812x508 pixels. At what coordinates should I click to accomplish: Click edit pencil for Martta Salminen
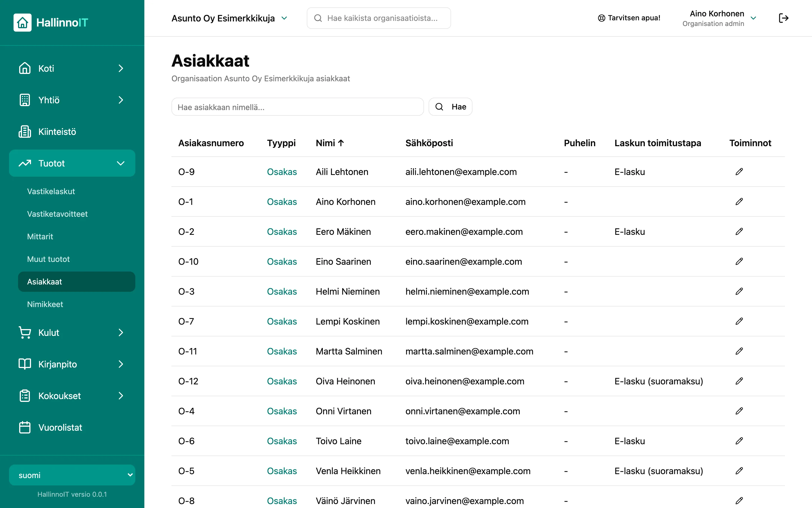tap(739, 351)
